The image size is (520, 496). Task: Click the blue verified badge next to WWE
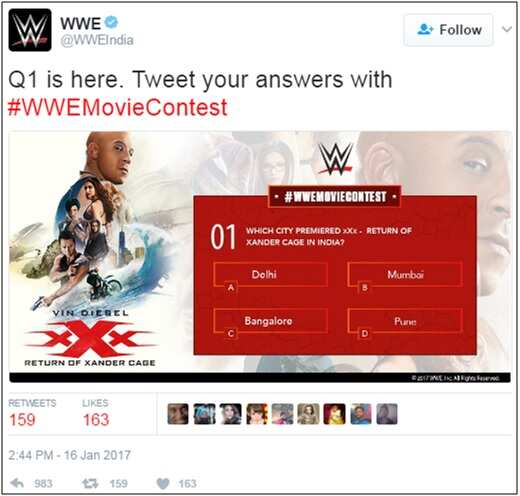(112, 23)
